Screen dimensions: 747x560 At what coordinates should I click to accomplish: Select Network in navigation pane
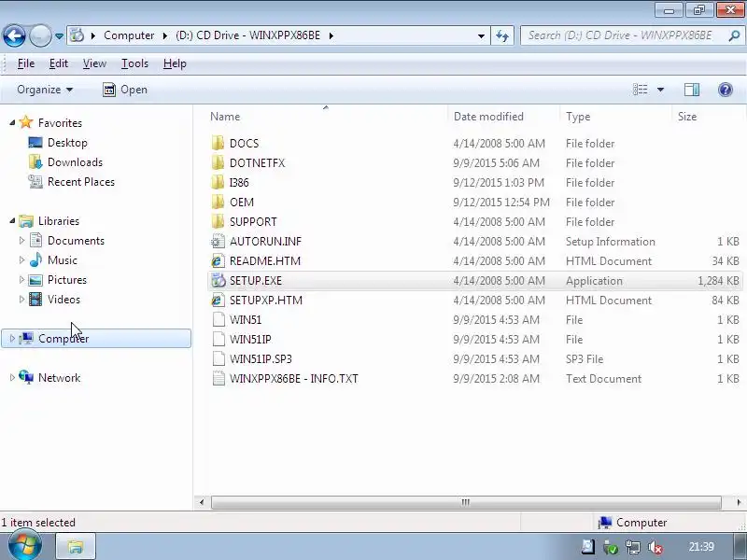59,378
